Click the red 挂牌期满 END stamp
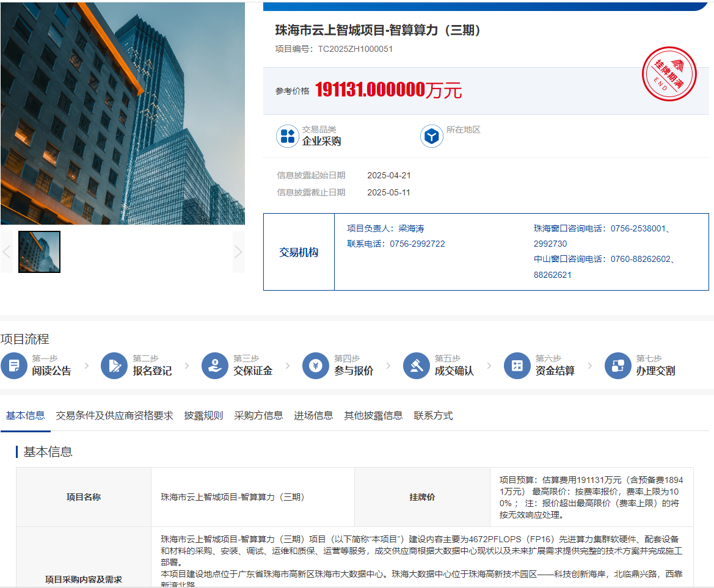 pyautogui.click(x=669, y=74)
